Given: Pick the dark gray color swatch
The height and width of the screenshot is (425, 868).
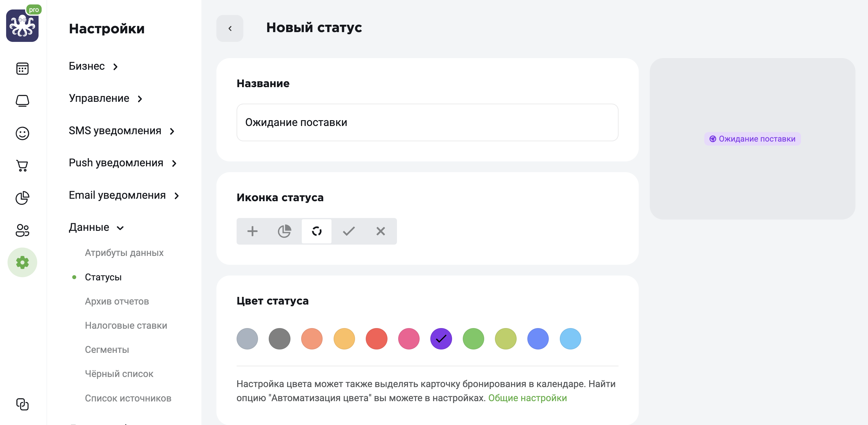Looking at the screenshot, I should tap(279, 339).
